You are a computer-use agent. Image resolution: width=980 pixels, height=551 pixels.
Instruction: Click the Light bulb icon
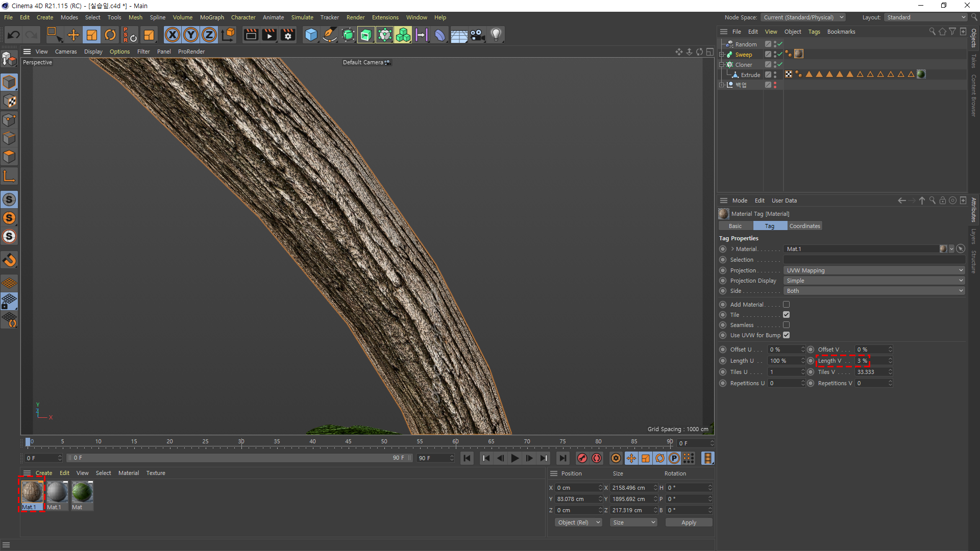[x=496, y=35]
